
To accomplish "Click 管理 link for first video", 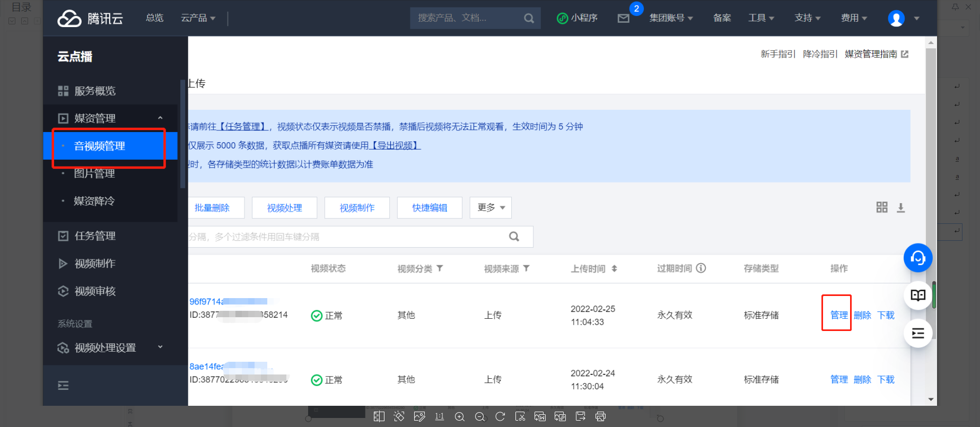I will (x=838, y=315).
